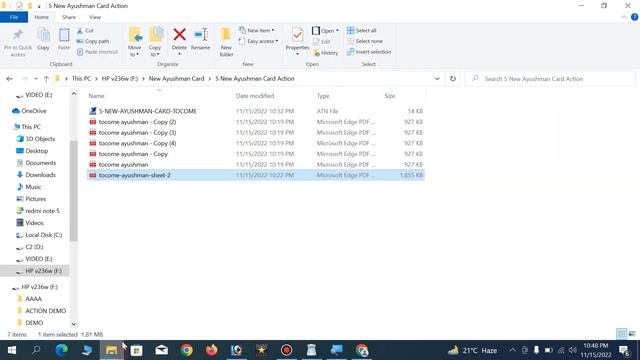This screenshot has height=360, width=640.
Task: Click the search box for this folder
Action: (550, 79)
